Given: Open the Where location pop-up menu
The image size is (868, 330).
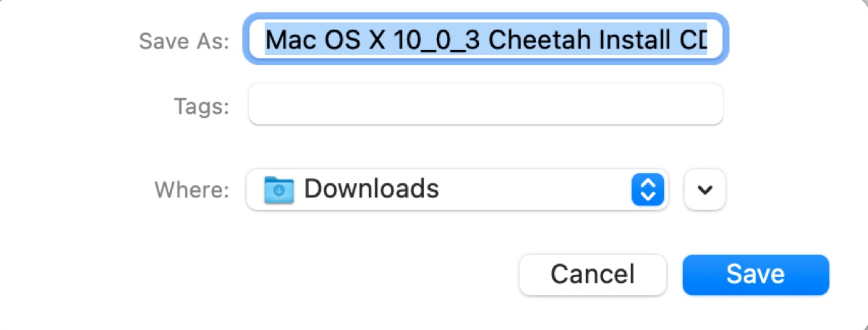Looking at the screenshot, I should point(456,190).
